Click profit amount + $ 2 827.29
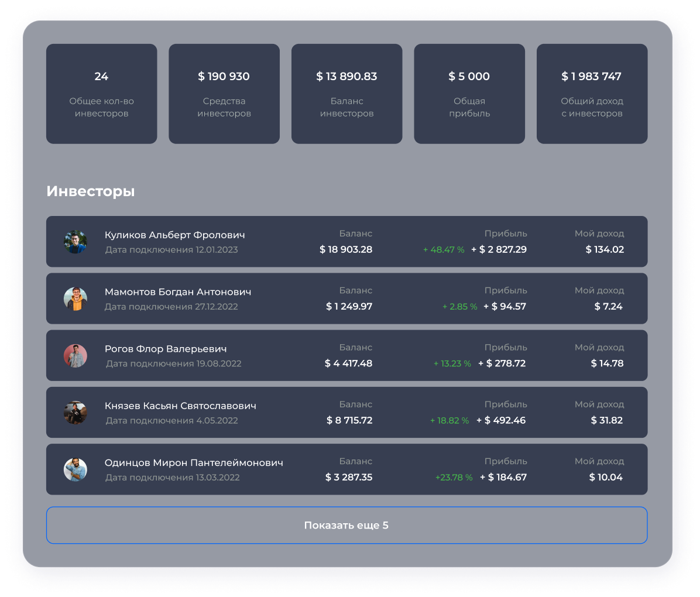The height and width of the screenshot is (597, 700). (x=499, y=249)
